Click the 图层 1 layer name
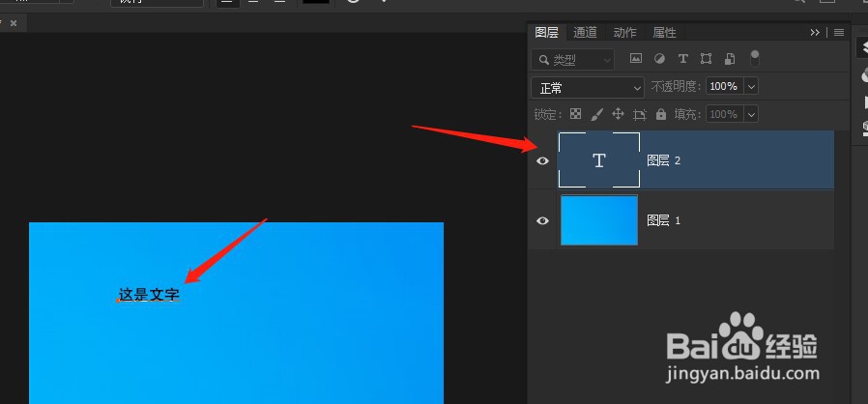 664,220
